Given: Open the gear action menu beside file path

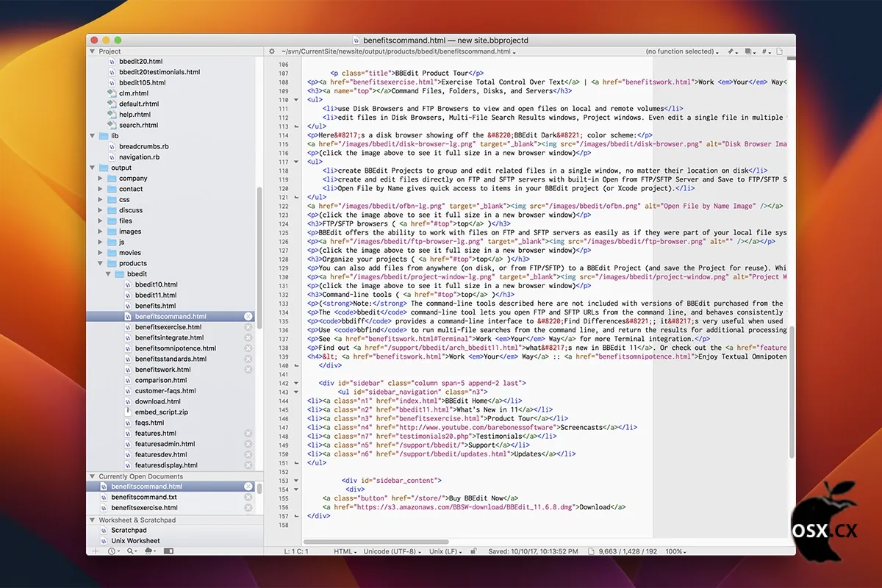Looking at the screenshot, I should pos(272,51).
